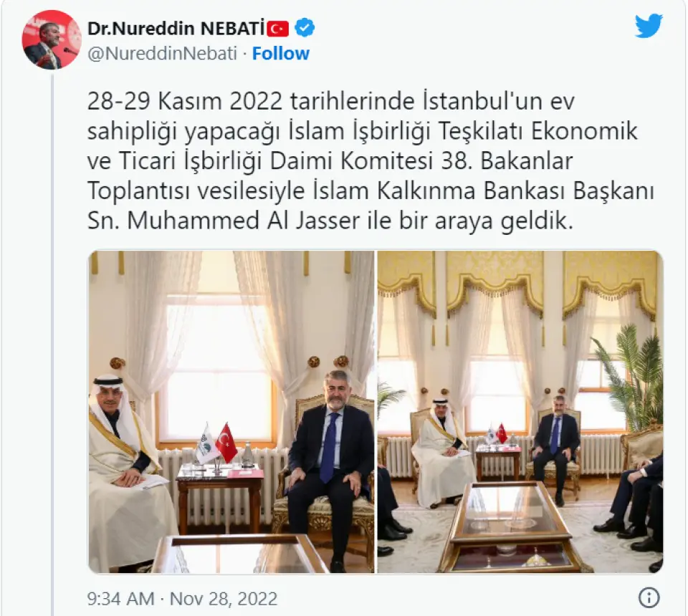
Task: Open the 9:34 AM Nov 28, 2022 timestamp
Action: [182, 599]
